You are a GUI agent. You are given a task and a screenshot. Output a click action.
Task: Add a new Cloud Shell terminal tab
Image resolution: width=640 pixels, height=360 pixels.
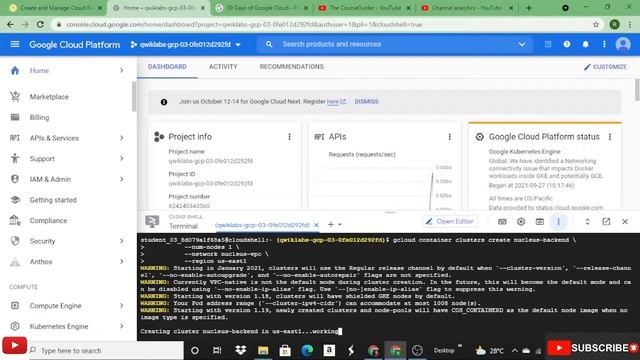click(x=331, y=224)
